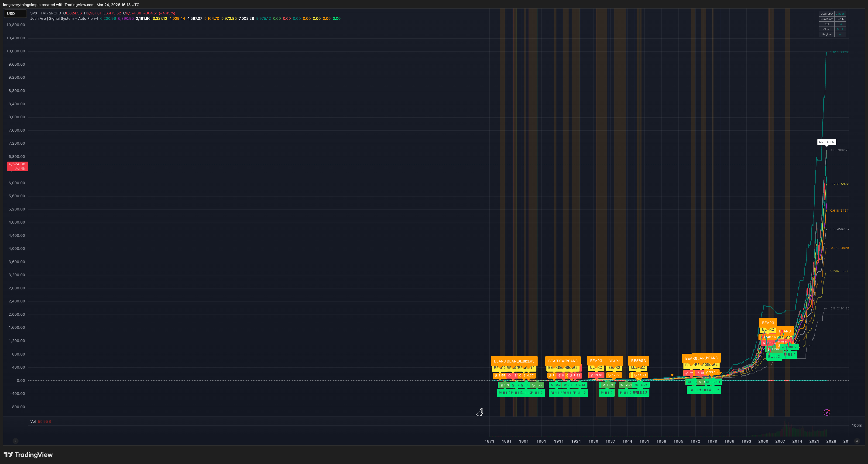Click the green @ 102.91 signal tag

pyautogui.click(x=713, y=382)
